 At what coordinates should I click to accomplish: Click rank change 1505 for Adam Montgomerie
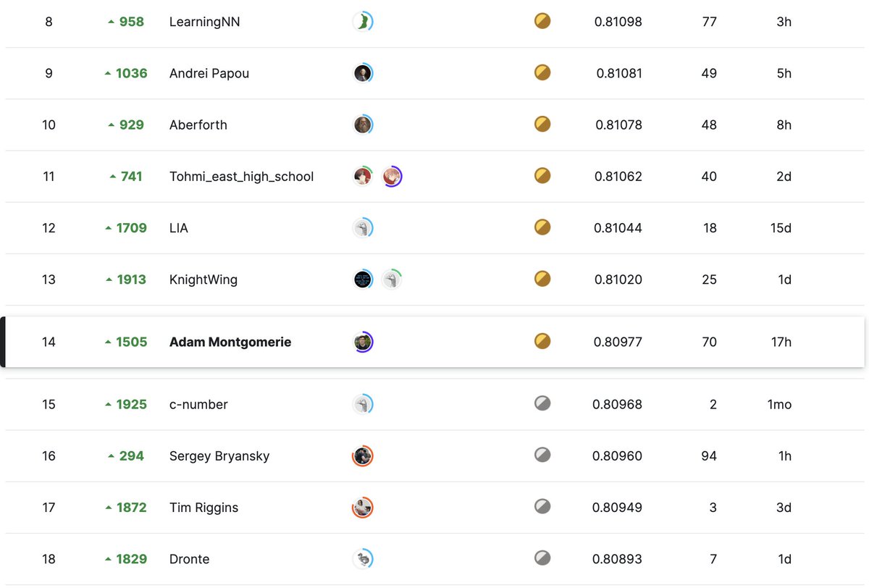pos(125,342)
